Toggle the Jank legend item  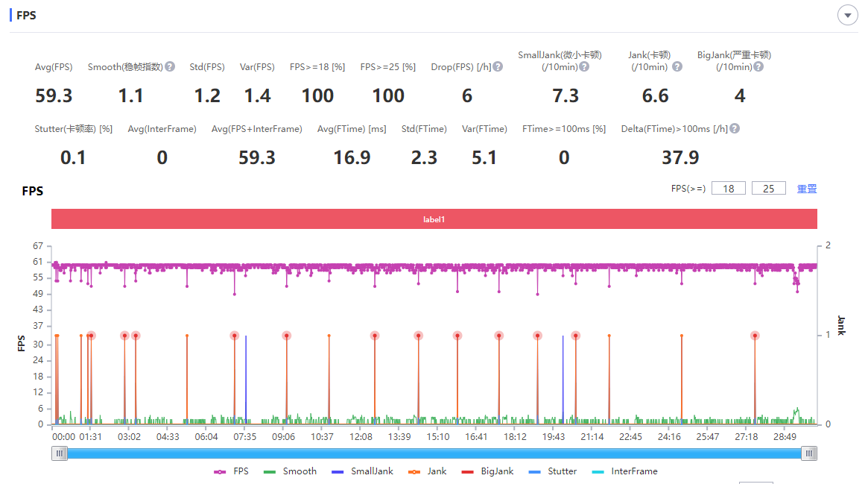click(x=428, y=471)
